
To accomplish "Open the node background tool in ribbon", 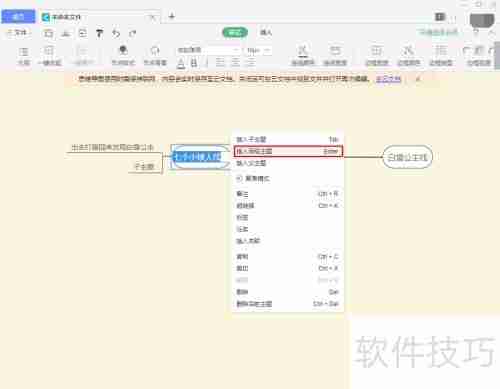I will point(155,56).
